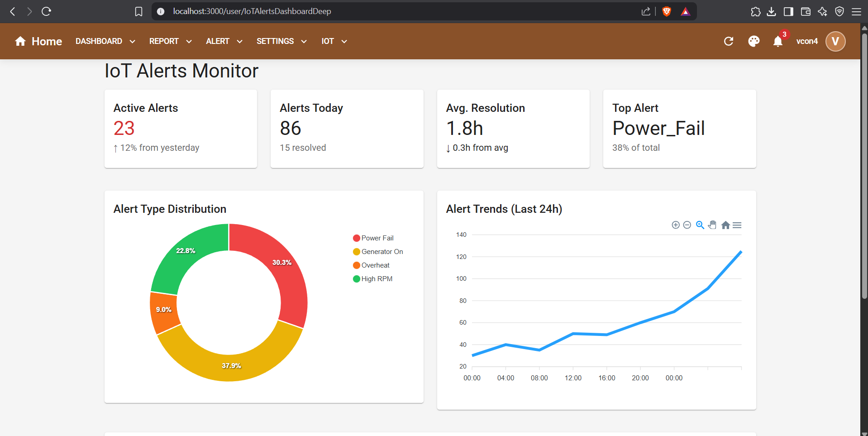The height and width of the screenshot is (436, 868).
Task: Open site information icon beside the URL
Action: (161, 11)
